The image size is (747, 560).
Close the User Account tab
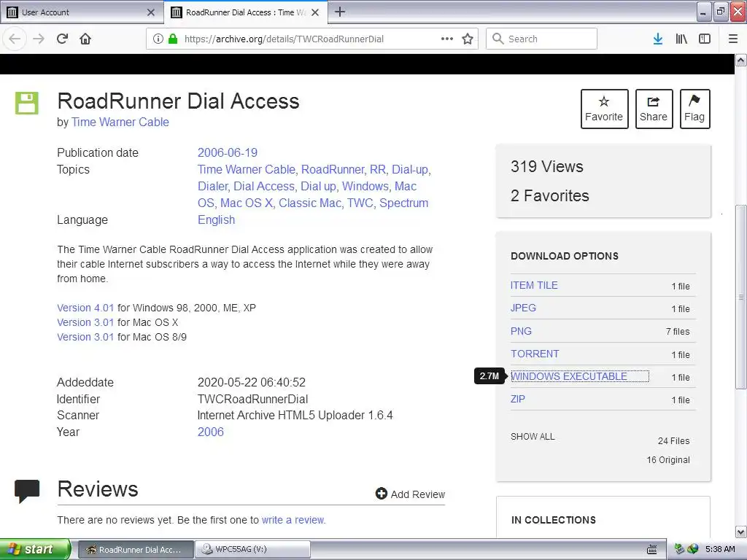click(x=151, y=12)
